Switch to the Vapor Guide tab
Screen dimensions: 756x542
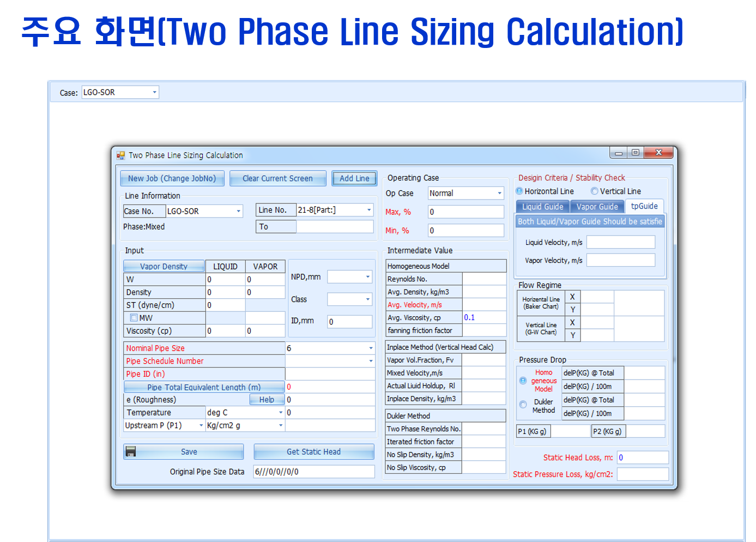point(597,207)
